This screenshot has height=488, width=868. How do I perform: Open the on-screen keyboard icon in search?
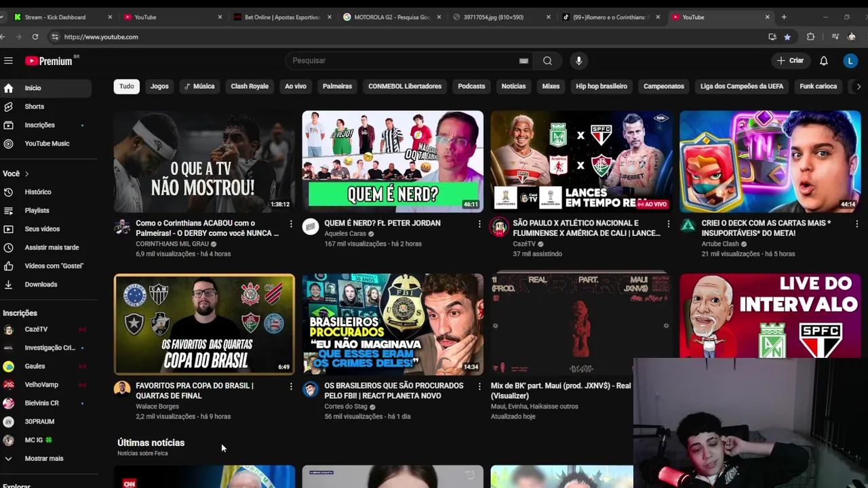524,61
